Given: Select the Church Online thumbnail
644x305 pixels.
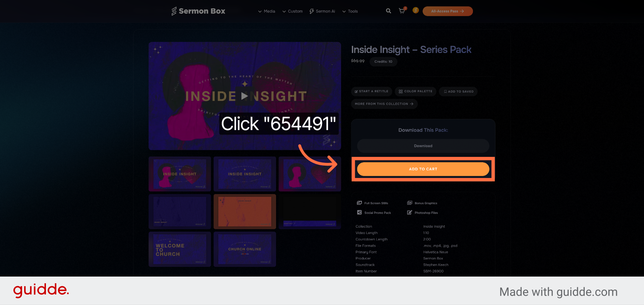Looking at the screenshot, I should (x=245, y=249).
